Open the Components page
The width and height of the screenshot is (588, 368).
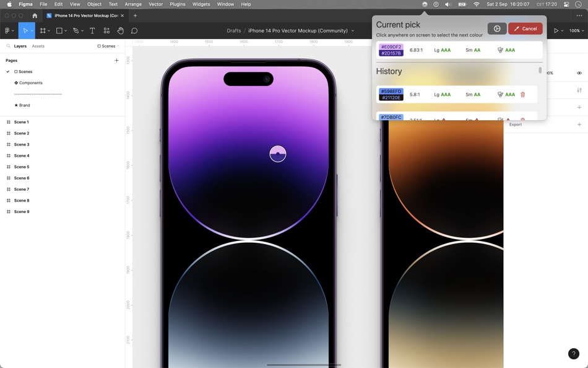[x=31, y=83]
